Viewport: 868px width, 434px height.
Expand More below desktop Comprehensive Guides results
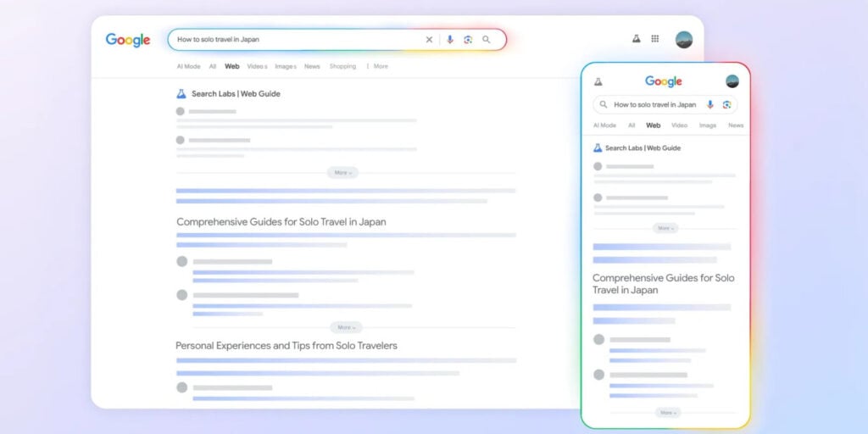pyautogui.click(x=346, y=327)
